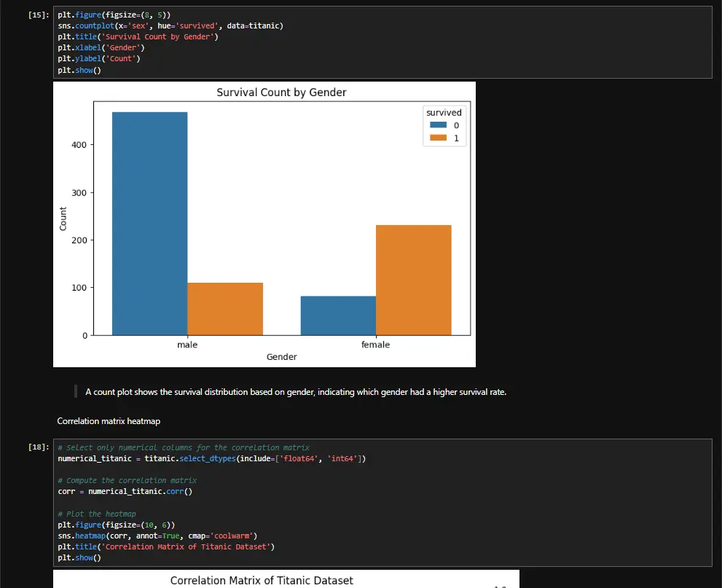Place cursor on the sns.heatmap code line
Viewport: 722px width, 588px height.
[157, 536]
